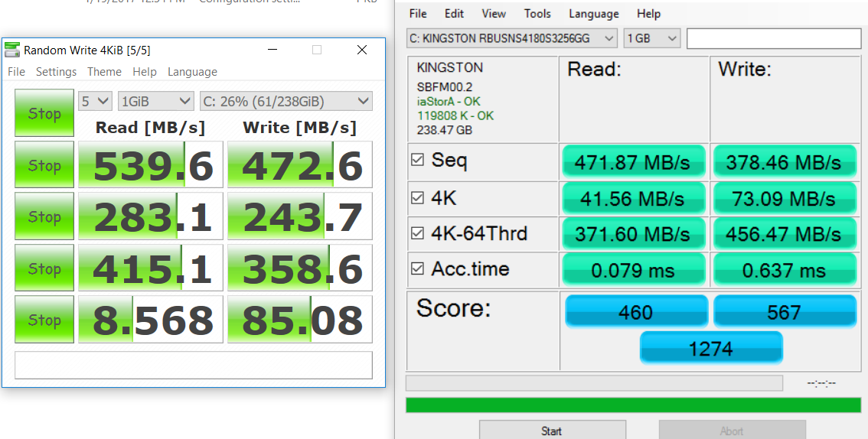Click the 0.637 ms access time value
This screenshot has width=868, height=439.
click(x=785, y=270)
